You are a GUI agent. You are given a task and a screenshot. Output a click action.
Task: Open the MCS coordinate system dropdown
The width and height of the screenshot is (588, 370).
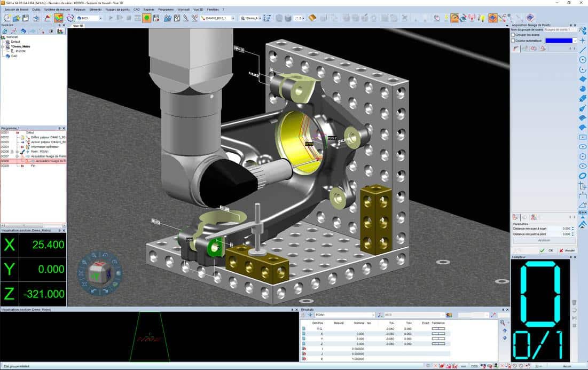[90, 18]
